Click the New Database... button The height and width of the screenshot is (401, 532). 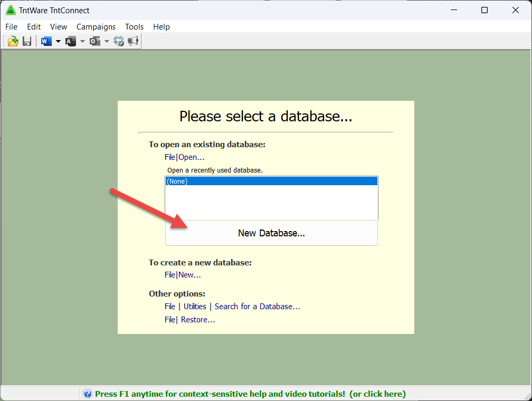[271, 233]
